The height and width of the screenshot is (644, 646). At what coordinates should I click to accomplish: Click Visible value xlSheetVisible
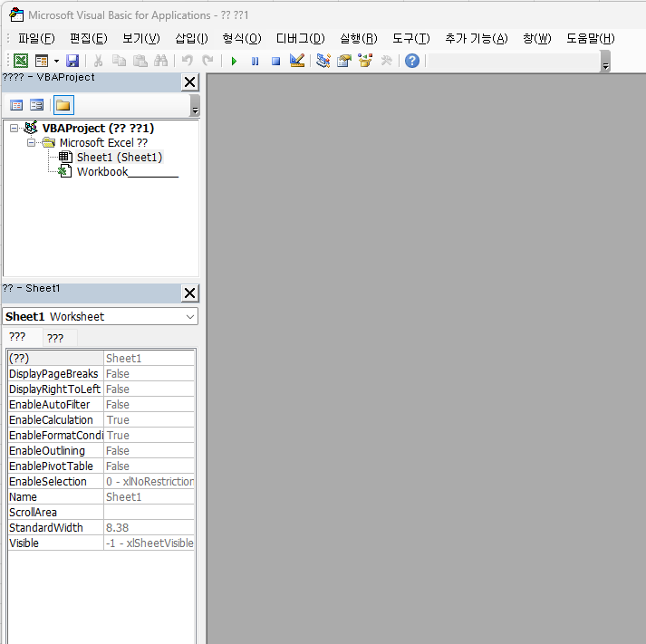coord(149,543)
